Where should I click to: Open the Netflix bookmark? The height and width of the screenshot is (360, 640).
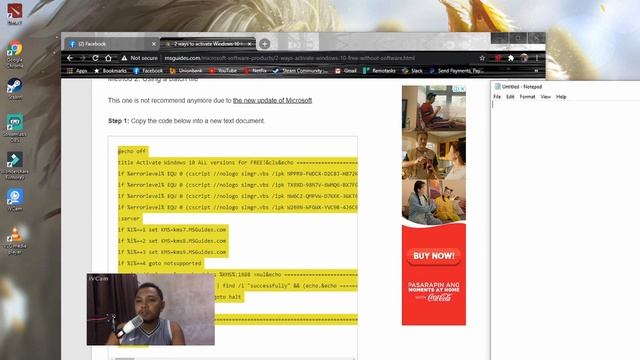point(255,71)
